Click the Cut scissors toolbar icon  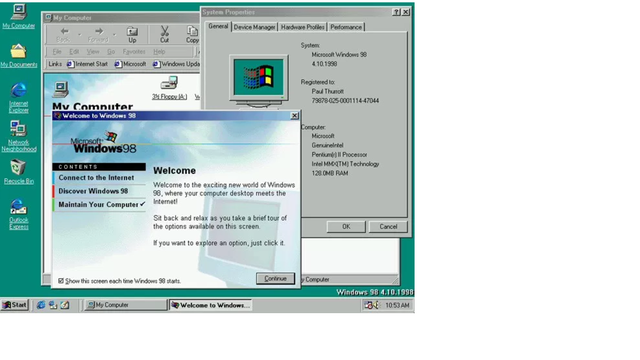tap(164, 35)
